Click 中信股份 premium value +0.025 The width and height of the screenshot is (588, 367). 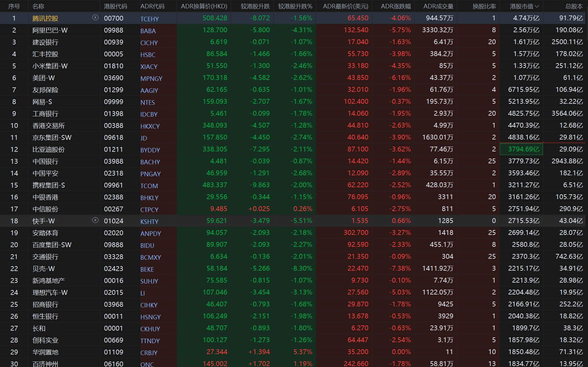[259, 209]
